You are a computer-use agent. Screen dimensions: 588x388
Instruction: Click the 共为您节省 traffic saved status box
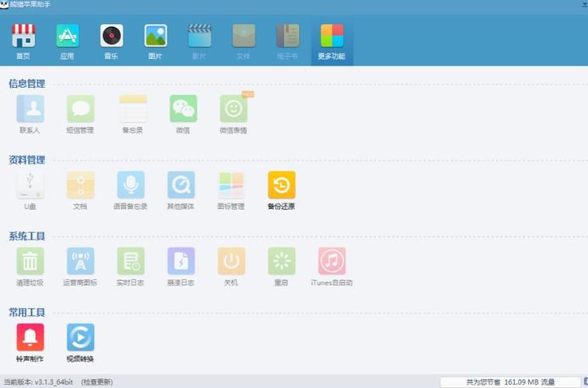click(510, 382)
